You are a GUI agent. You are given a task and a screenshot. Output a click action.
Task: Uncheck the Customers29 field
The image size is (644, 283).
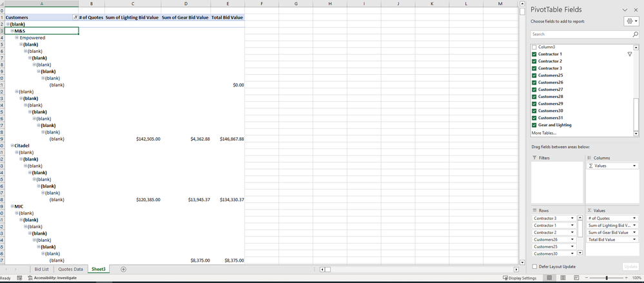coord(534,104)
